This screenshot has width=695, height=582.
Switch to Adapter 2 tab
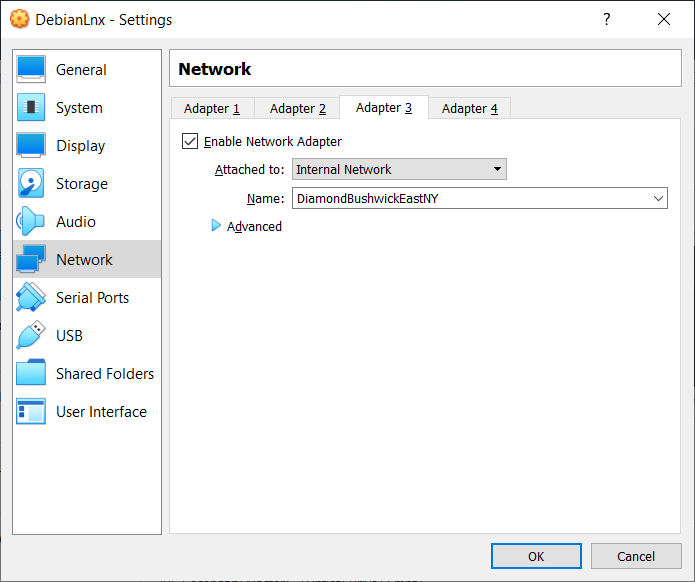point(298,108)
